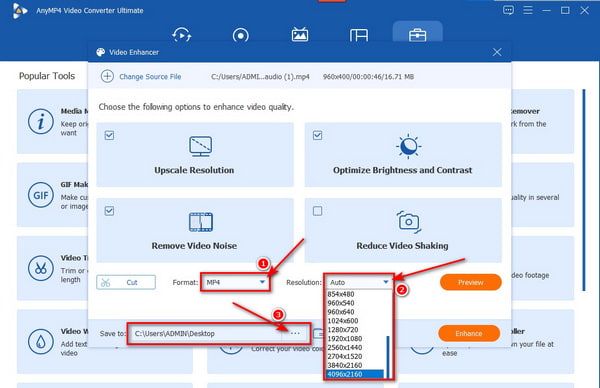Expand the Resolution Auto dropdown
The height and width of the screenshot is (388, 600).
tap(359, 282)
